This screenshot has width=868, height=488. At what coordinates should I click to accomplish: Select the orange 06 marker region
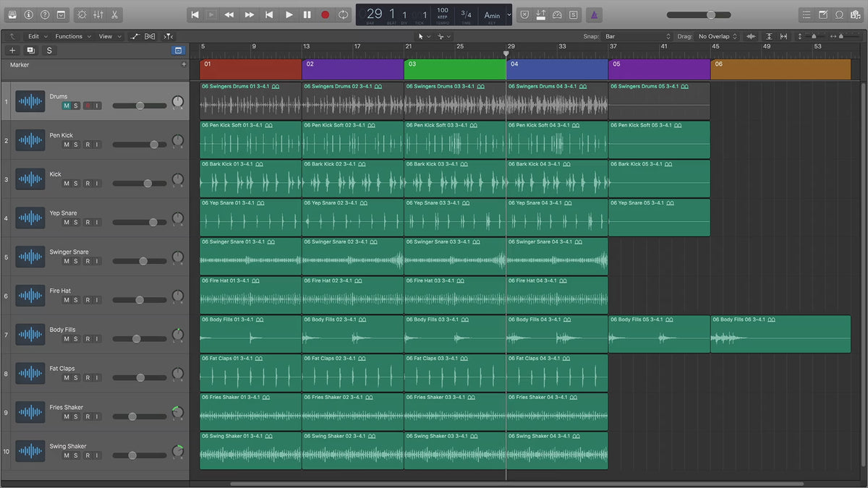780,69
